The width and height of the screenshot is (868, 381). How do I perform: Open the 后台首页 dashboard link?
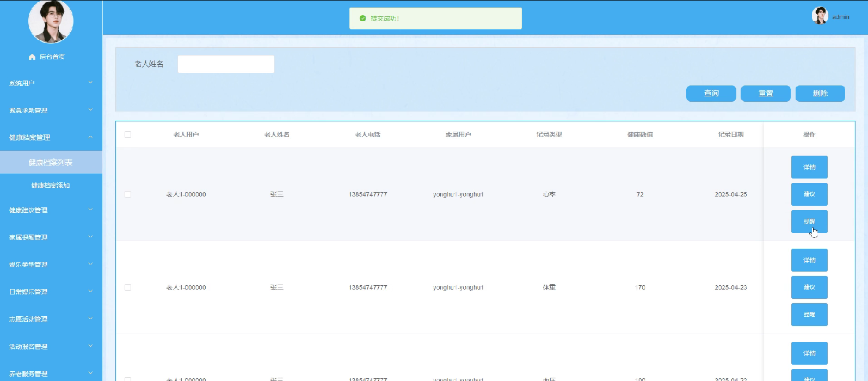coord(52,57)
